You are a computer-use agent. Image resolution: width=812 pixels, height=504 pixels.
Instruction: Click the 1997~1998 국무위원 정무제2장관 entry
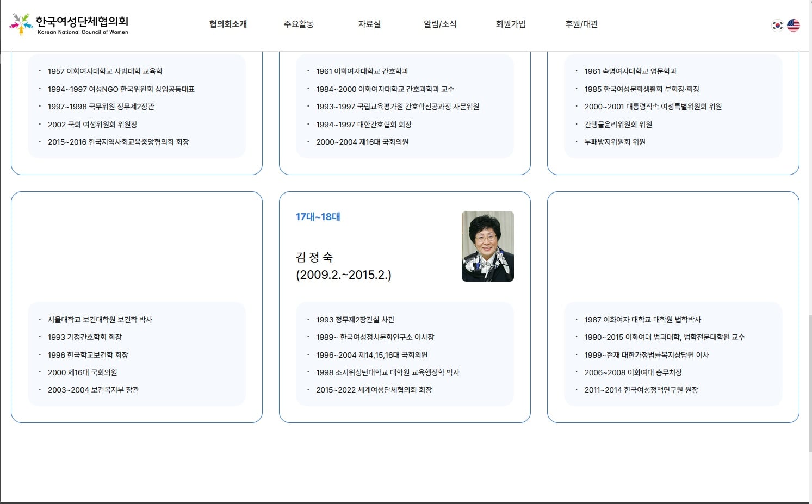101,107
